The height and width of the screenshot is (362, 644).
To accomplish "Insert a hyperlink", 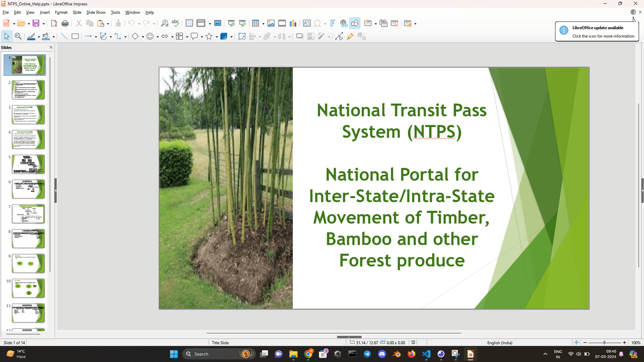I will tap(344, 23).
